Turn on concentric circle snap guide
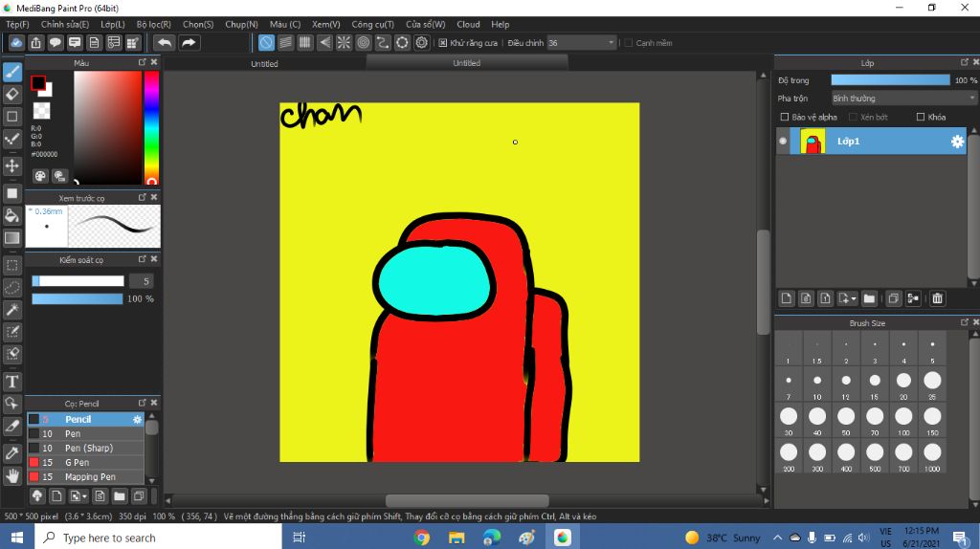Viewport: 980px width, 549px height. (363, 42)
